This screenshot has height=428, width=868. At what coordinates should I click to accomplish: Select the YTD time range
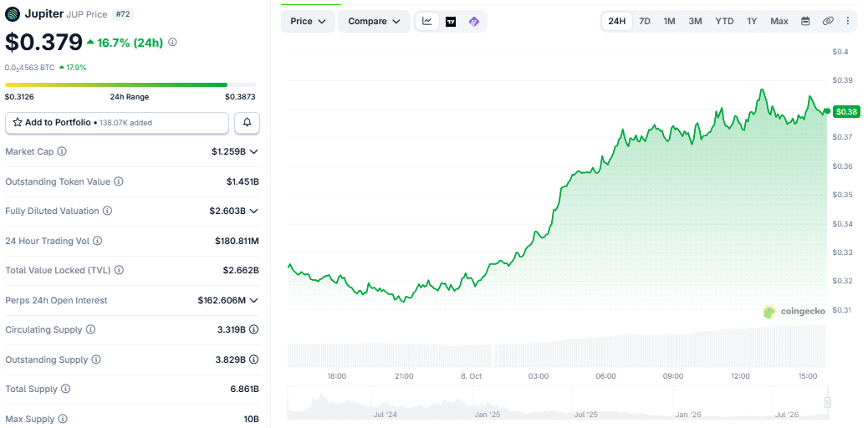[725, 21]
